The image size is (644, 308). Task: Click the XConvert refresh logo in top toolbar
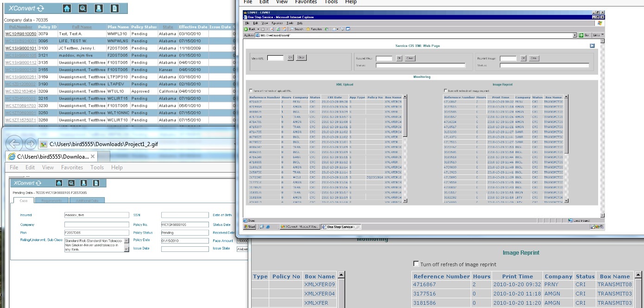[41, 8]
